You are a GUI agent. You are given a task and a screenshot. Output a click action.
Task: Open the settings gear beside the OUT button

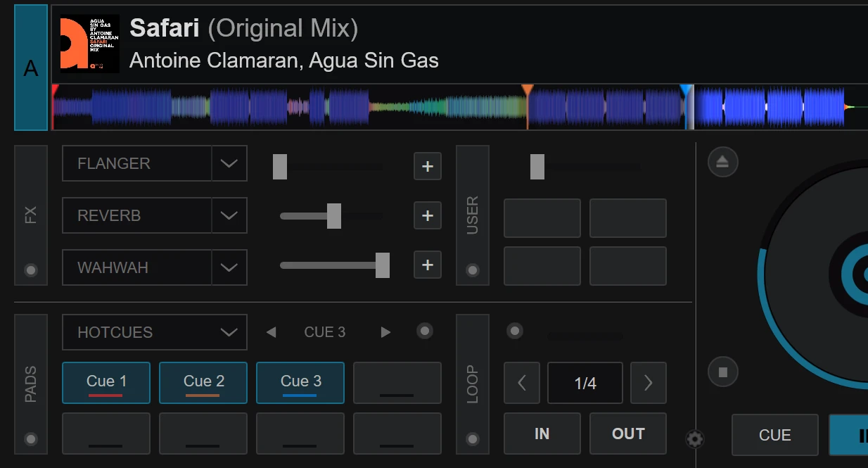pyautogui.click(x=695, y=439)
